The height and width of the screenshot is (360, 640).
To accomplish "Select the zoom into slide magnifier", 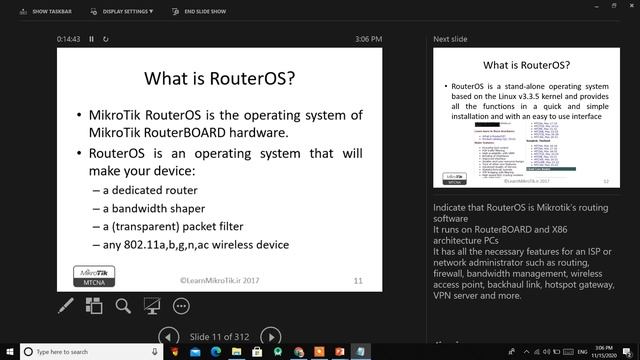I will point(123,306).
